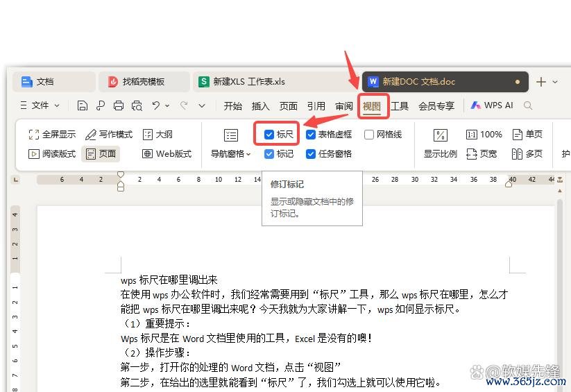Expand the Undo history dropdown arrow
The height and width of the screenshot is (392, 571).
tap(167, 105)
